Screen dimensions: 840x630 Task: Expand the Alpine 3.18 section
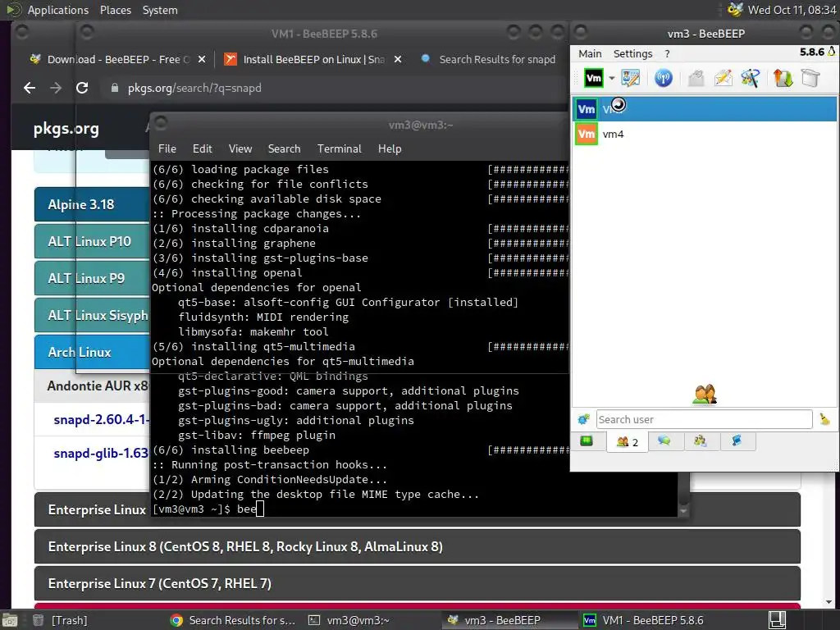tap(92, 204)
